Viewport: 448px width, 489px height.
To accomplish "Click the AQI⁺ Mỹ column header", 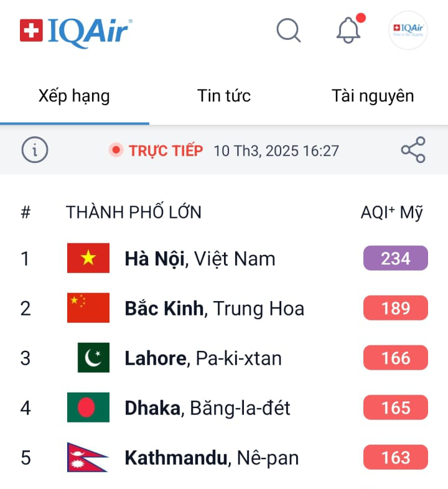I will pos(391,213).
